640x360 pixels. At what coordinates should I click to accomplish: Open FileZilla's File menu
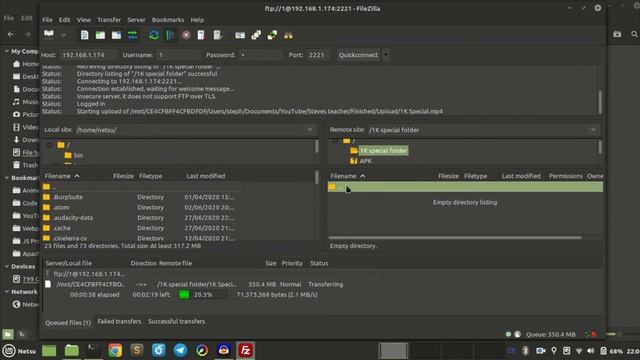47,20
